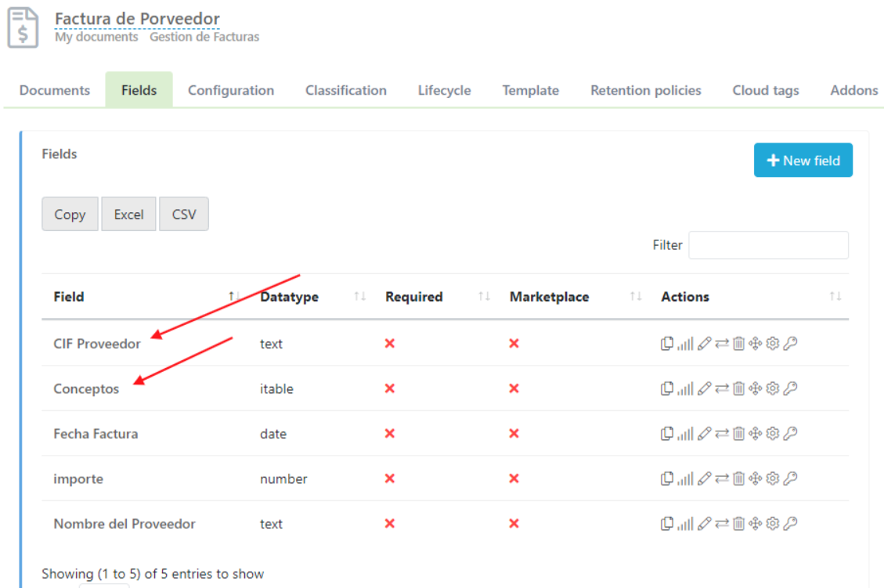Sort table by Field column arrows

coord(233,297)
